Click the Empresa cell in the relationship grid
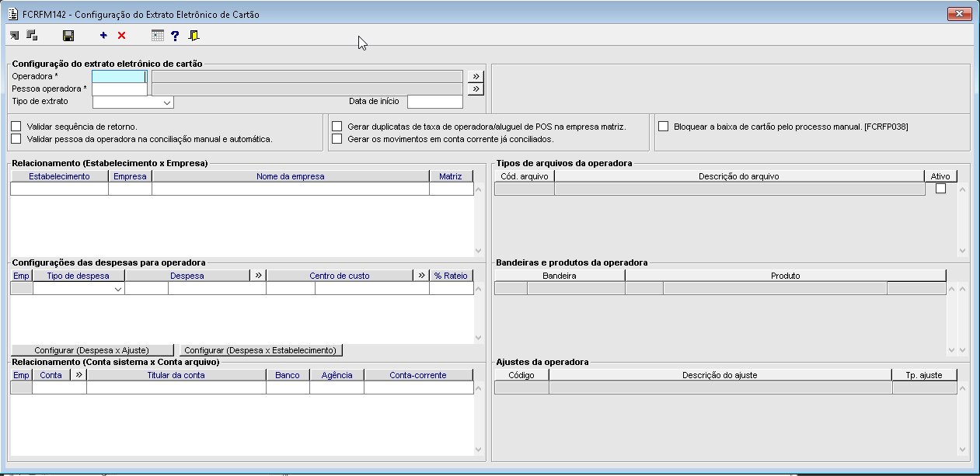This screenshot has width=980, height=476. click(x=130, y=189)
